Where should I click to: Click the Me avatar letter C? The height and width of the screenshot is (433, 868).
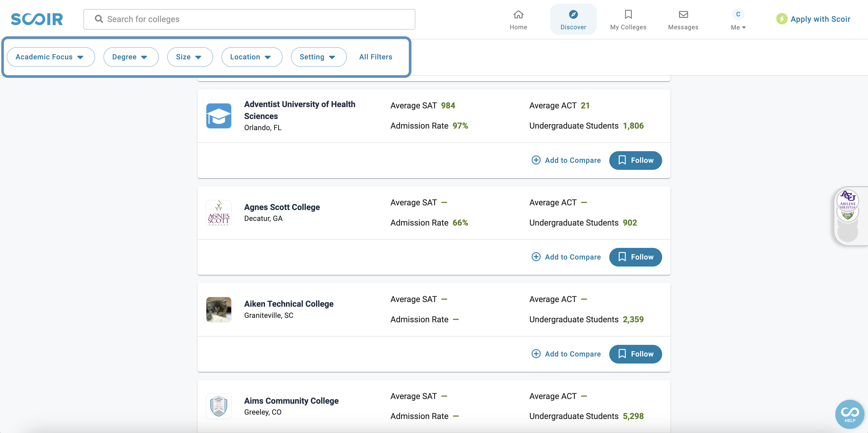738,14
